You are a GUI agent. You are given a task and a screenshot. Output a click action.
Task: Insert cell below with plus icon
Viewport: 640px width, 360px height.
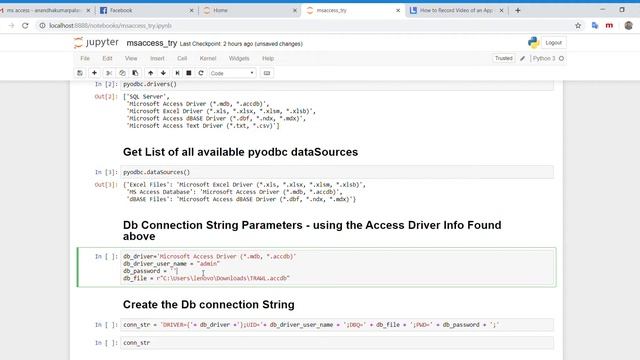(94, 73)
